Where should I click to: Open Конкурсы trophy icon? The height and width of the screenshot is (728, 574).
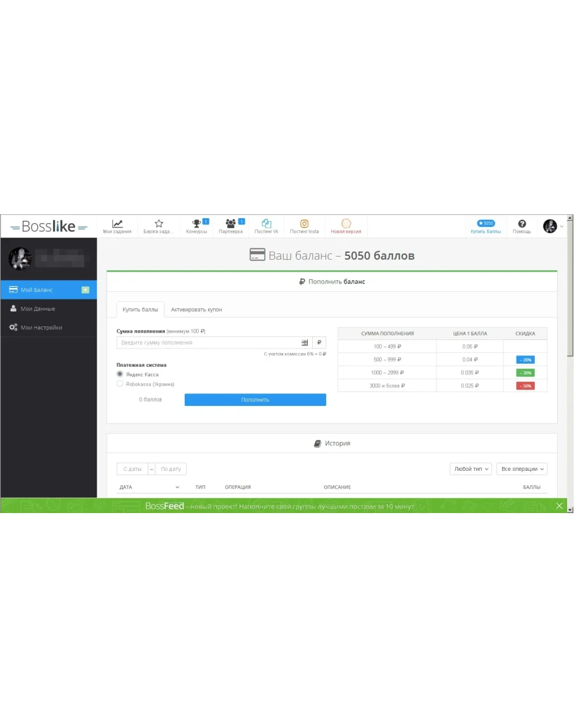click(196, 224)
